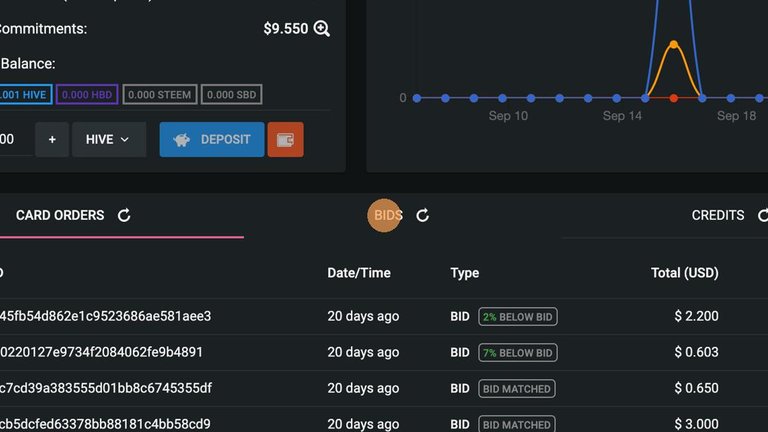This screenshot has width=768, height=432.
Task: Click BID MATCHED badge in $ 0.650 row
Action: pyautogui.click(x=517, y=388)
